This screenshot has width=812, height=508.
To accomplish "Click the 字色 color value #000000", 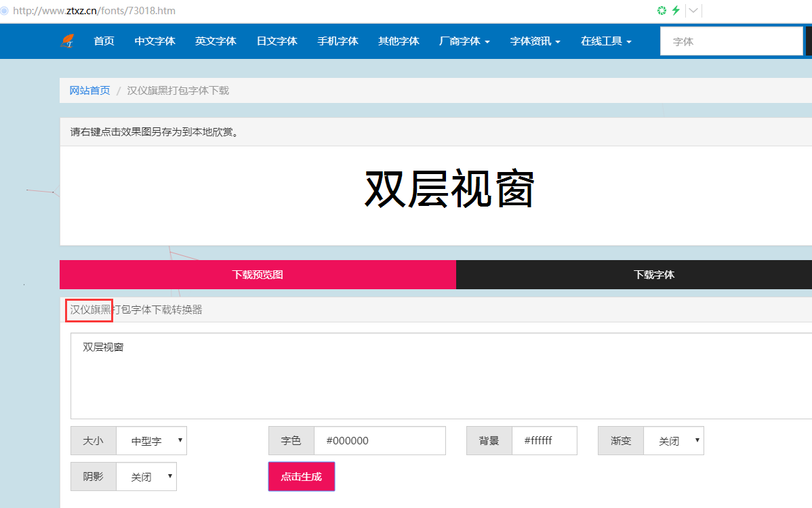I will click(x=380, y=440).
